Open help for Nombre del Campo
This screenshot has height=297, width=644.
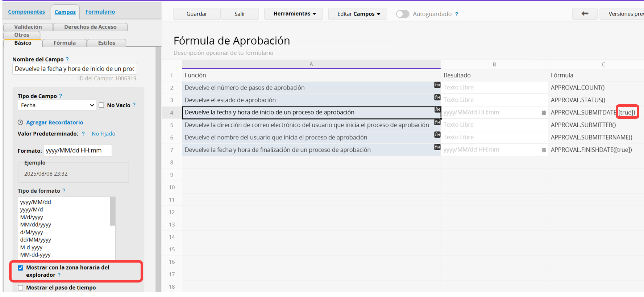[x=67, y=59]
